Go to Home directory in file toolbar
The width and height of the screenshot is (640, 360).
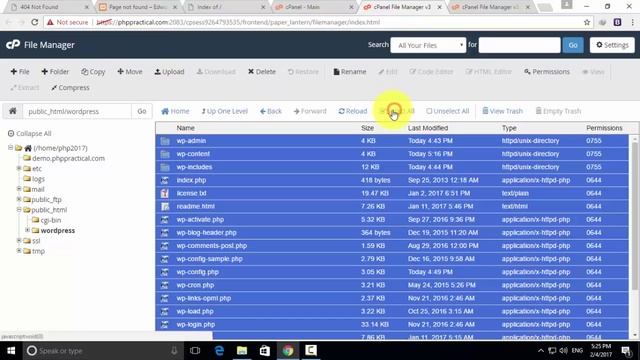175,111
